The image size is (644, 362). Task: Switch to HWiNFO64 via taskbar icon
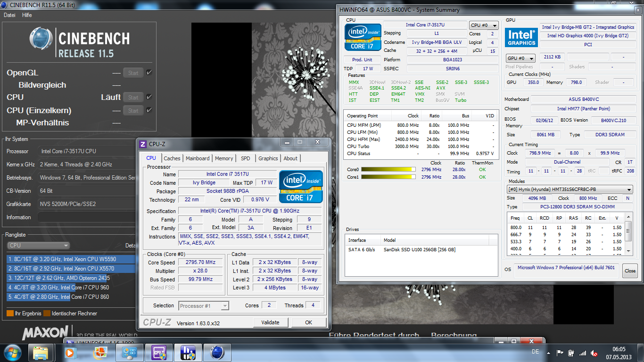click(188, 352)
